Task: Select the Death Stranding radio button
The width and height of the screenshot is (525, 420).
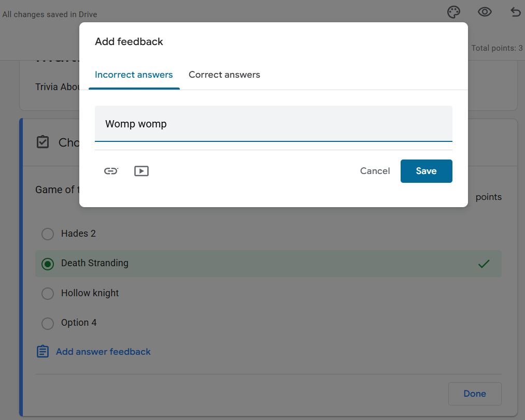Action: 48,264
